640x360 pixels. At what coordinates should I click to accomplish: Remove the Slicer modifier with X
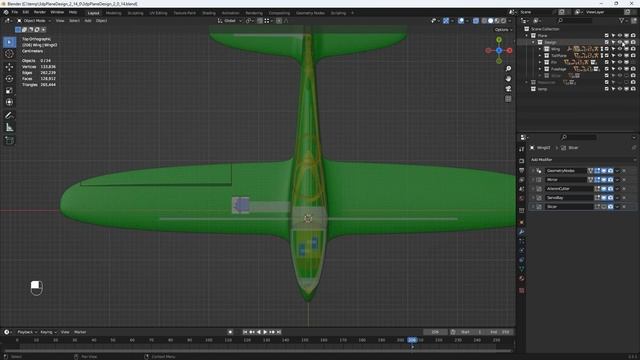[x=624, y=207]
